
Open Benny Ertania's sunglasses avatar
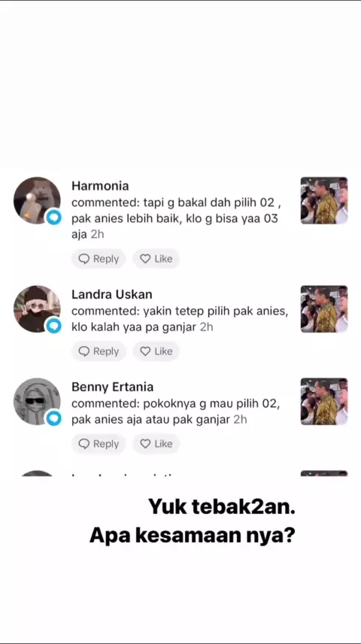pyautogui.click(x=37, y=401)
